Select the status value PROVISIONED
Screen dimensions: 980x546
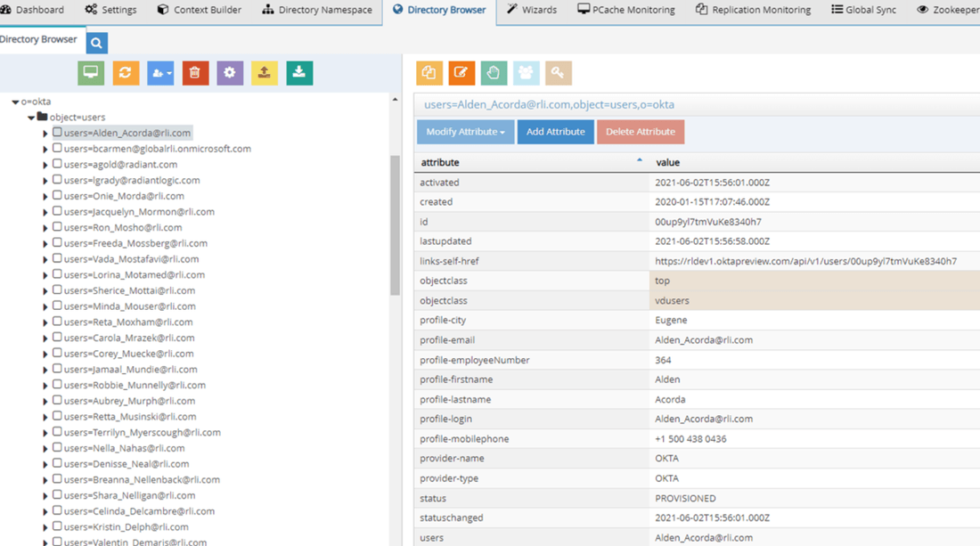pyautogui.click(x=686, y=499)
